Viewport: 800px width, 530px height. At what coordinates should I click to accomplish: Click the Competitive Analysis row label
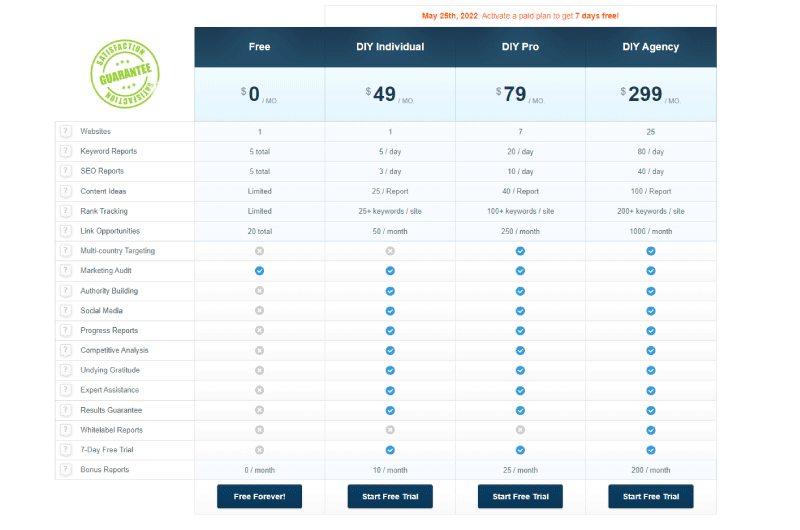114,350
